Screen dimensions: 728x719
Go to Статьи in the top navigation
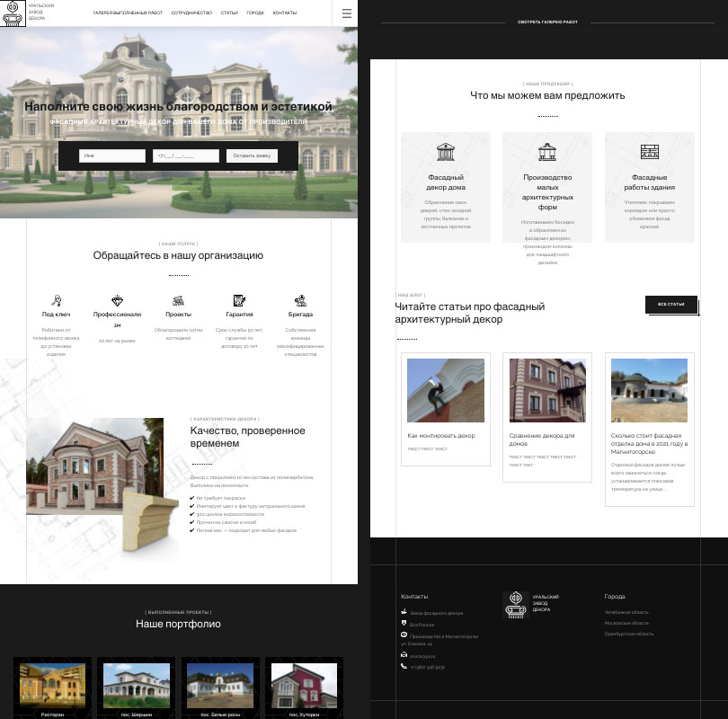click(x=229, y=13)
